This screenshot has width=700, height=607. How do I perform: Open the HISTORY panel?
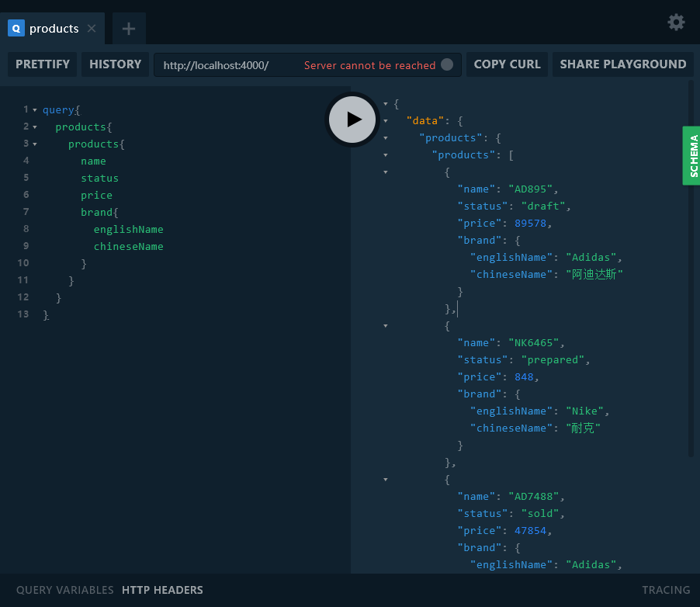(x=115, y=64)
